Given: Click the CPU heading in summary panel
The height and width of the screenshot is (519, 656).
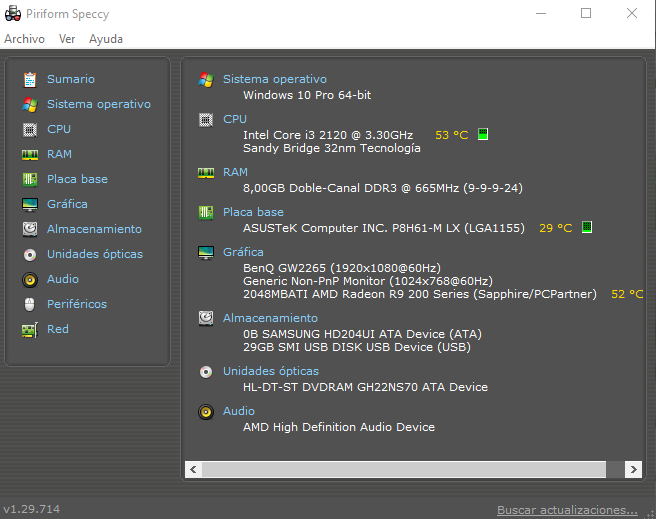Looking at the screenshot, I should pos(235,119).
